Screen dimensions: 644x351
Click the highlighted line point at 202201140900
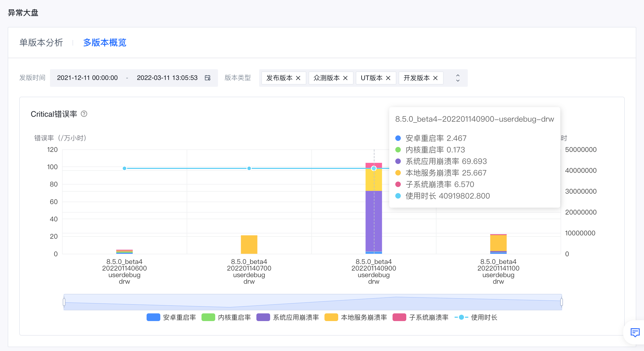click(x=374, y=168)
